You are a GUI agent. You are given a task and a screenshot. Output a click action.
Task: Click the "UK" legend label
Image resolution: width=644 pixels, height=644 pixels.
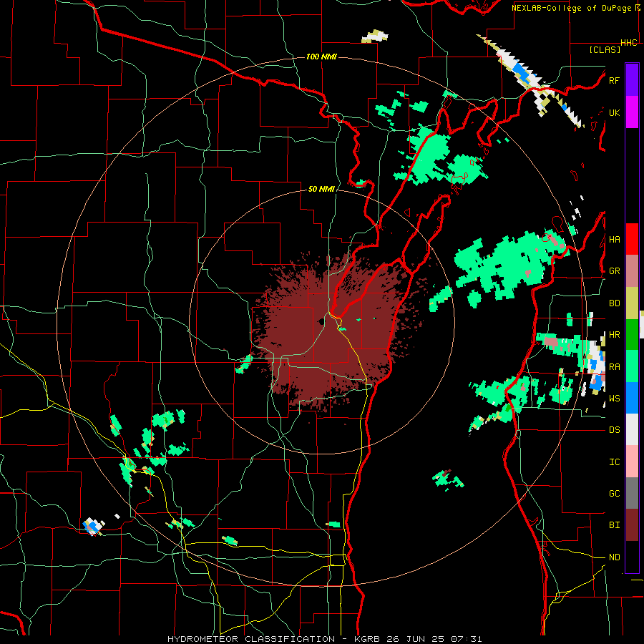614,112
